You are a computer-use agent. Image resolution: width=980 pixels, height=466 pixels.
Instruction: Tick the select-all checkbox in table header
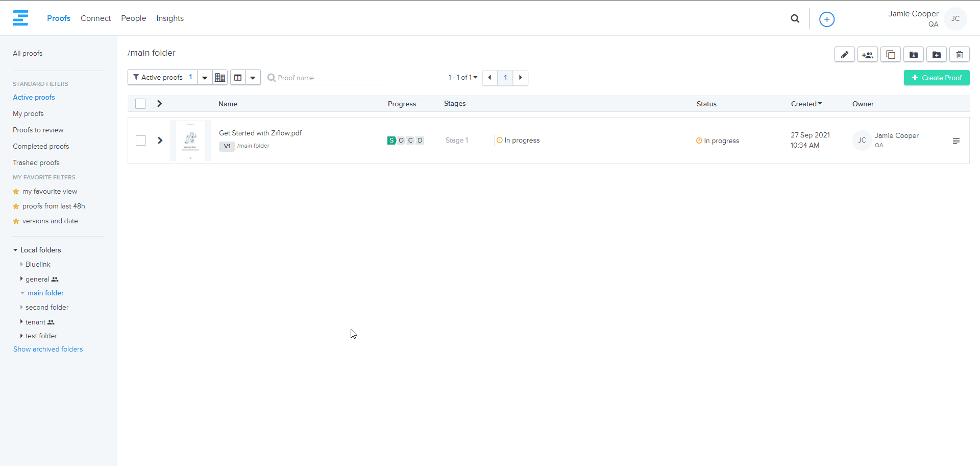point(140,104)
